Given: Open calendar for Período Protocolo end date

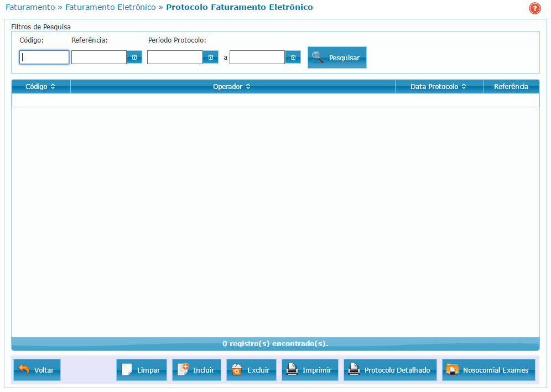Looking at the screenshot, I should coord(293,58).
